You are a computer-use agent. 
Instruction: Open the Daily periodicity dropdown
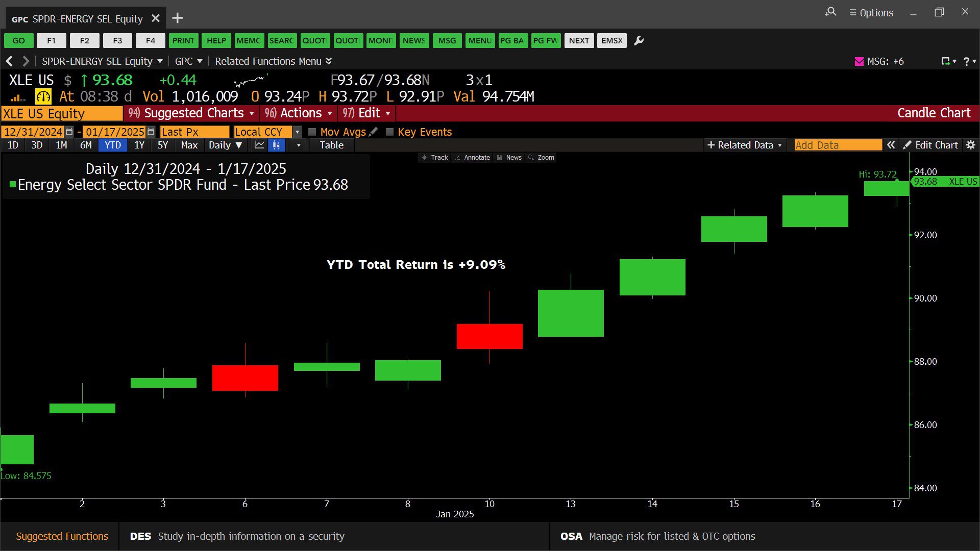(x=225, y=145)
